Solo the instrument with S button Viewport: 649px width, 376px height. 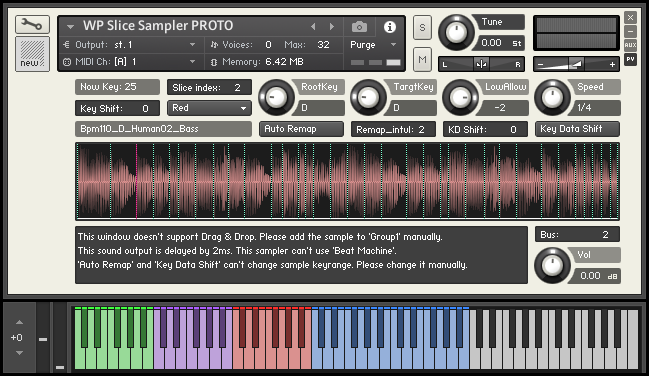[422, 28]
